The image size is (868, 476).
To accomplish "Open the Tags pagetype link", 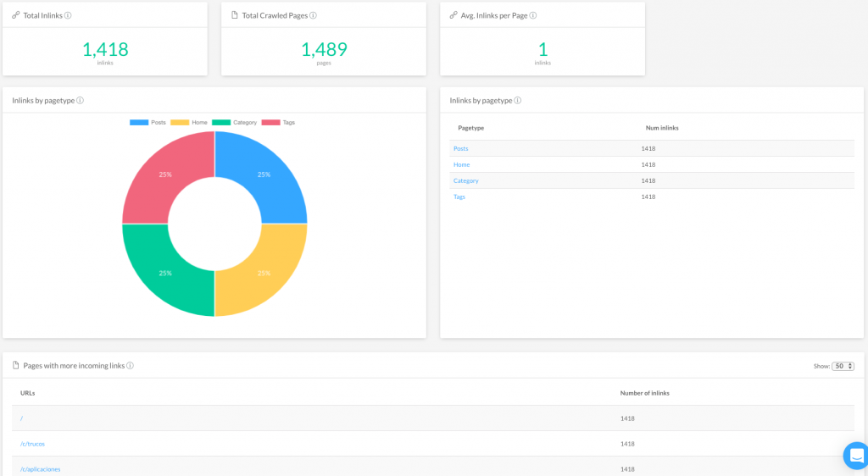I will tap(459, 196).
